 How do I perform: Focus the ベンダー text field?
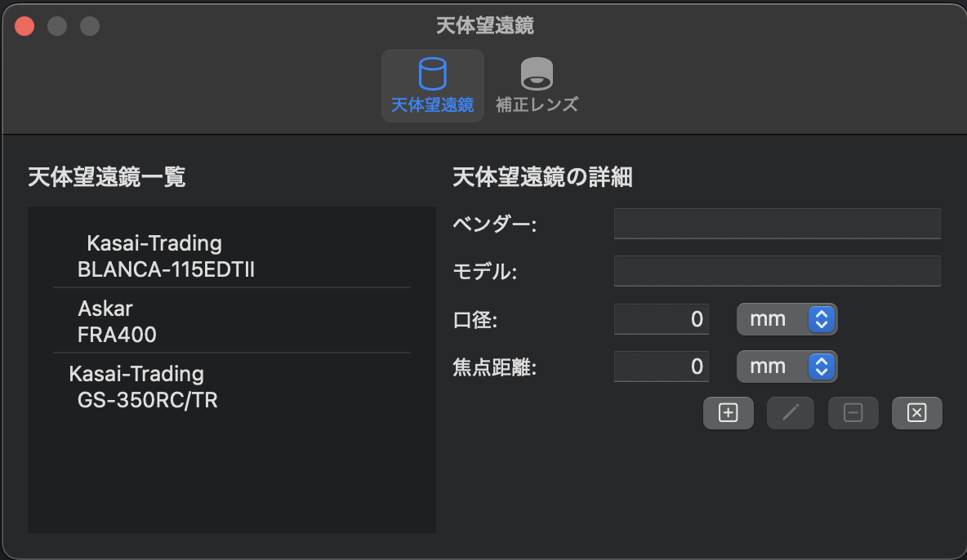click(777, 223)
